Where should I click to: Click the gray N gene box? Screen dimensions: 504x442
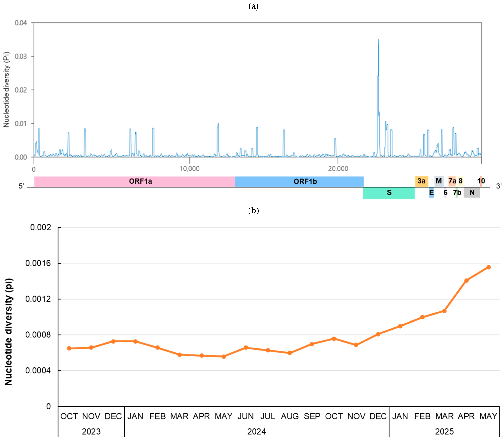click(472, 193)
